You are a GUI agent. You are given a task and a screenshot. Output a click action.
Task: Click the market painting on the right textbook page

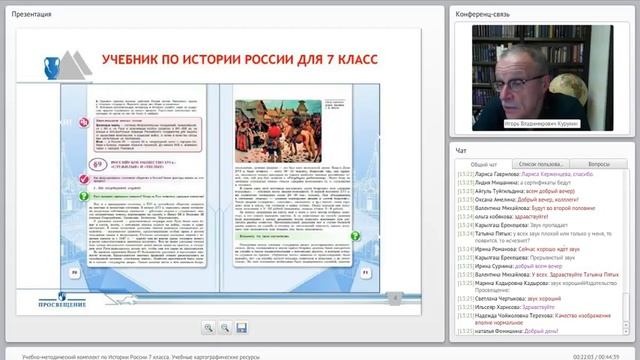278,131
